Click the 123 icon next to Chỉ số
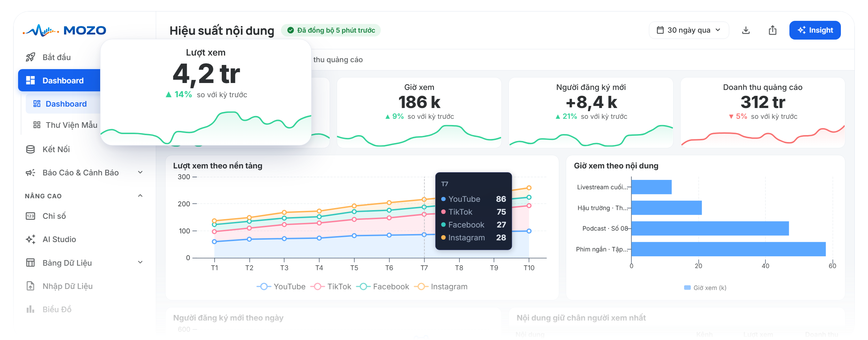The width and height of the screenshot is (868, 340). pyautogui.click(x=31, y=216)
